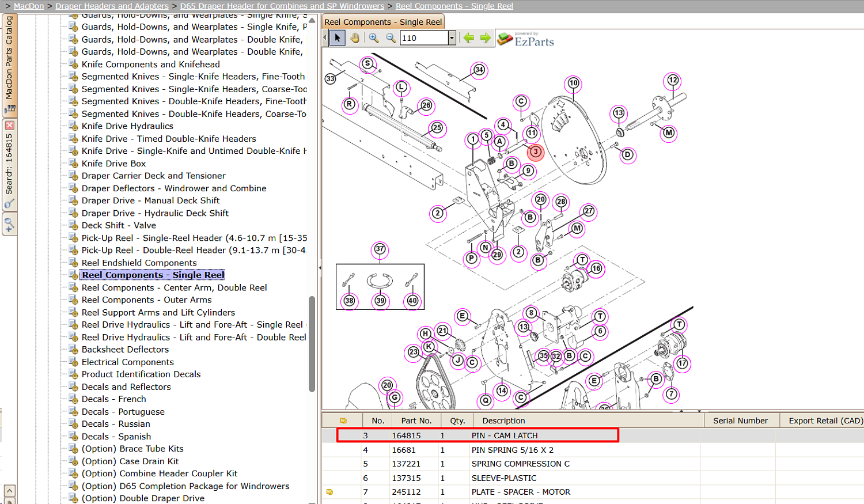Switch to the Reel Components - Single Reel tab
Screen dimensions: 864x504
click(383, 22)
